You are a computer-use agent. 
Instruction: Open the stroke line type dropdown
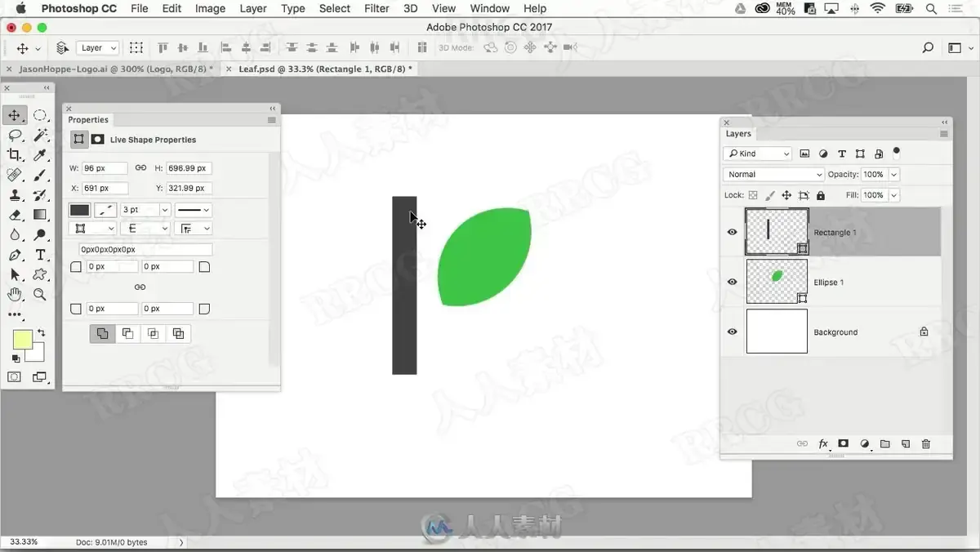click(194, 210)
